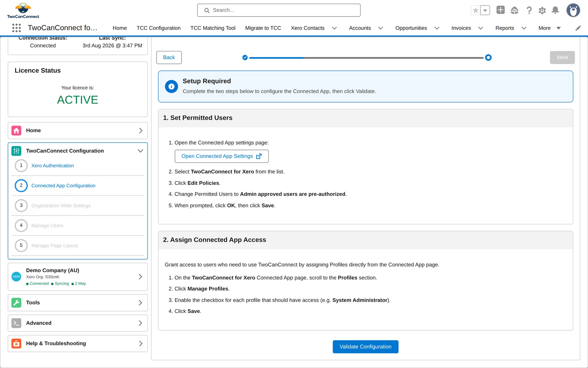The width and height of the screenshot is (588, 368).
Task: Expand the Accounts tab dropdown
Action: coord(381,28)
